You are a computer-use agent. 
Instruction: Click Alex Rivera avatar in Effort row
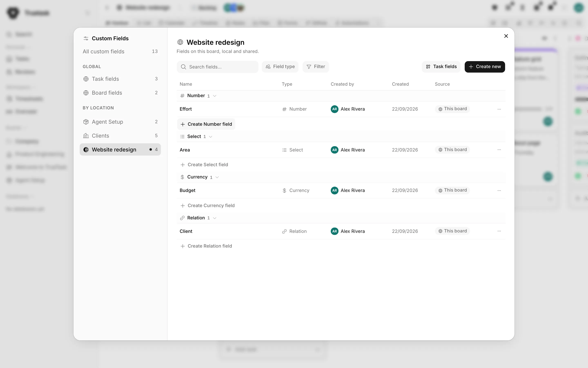point(334,109)
